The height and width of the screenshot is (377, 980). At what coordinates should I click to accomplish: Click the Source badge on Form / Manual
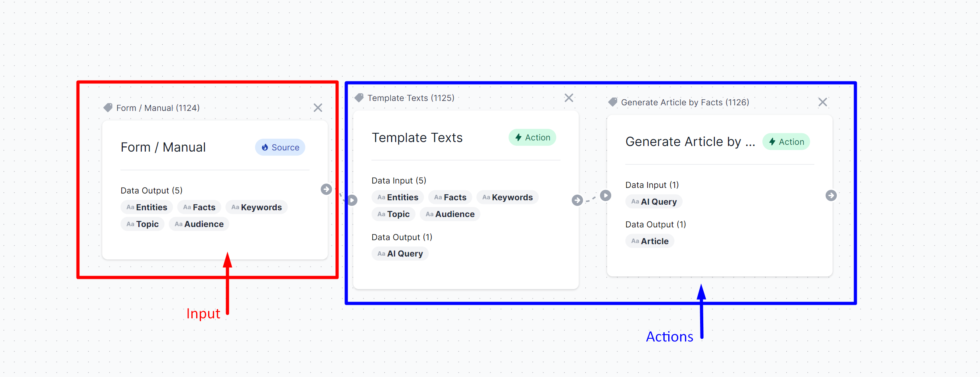coord(280,148)
